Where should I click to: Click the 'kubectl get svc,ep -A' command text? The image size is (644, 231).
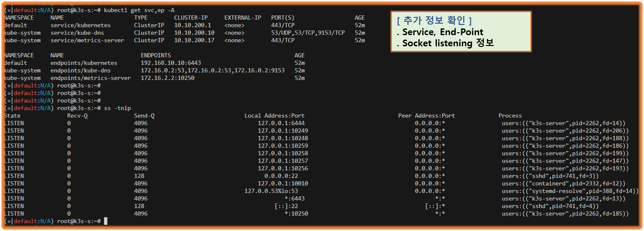(139, 10)
